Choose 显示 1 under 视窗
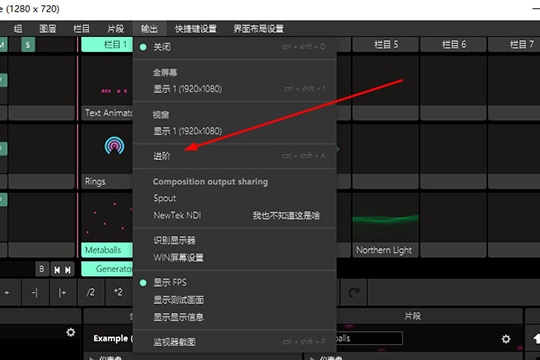Screen dimensions: 540x360 235,131
